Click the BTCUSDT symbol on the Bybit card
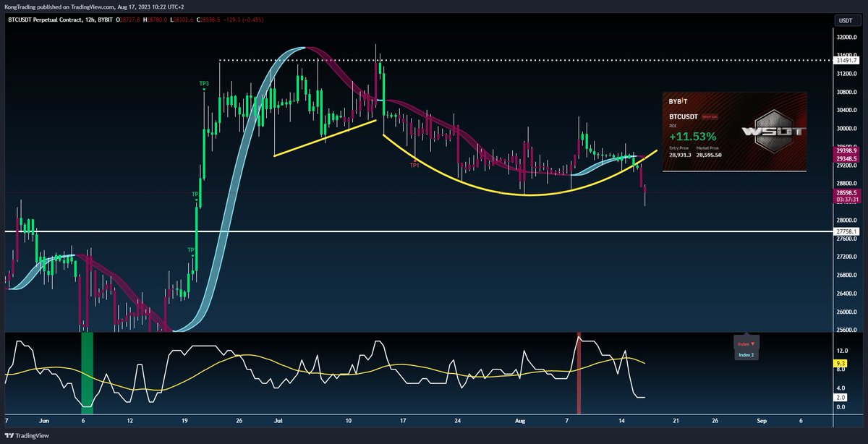Screen dimensions: 868x444 pyautogui.click(x=683, y=115)
